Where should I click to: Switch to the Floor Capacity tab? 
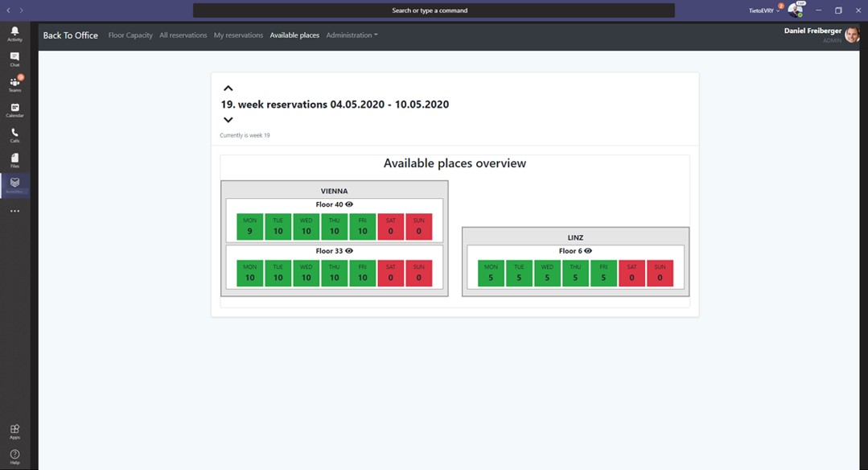130,35
